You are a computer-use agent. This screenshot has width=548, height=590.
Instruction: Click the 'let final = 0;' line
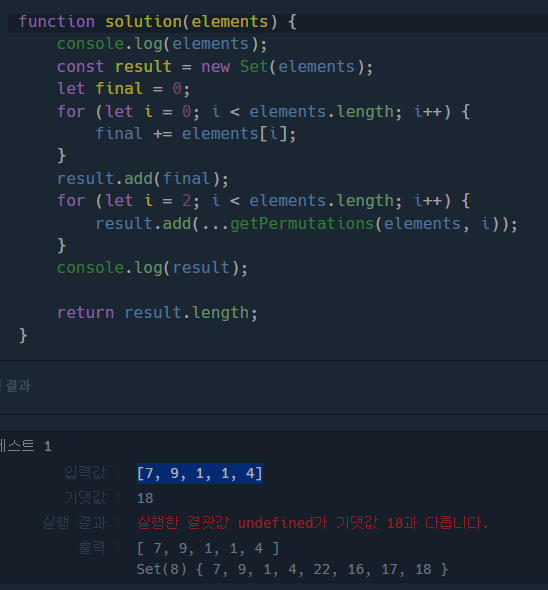coord(123,89)
